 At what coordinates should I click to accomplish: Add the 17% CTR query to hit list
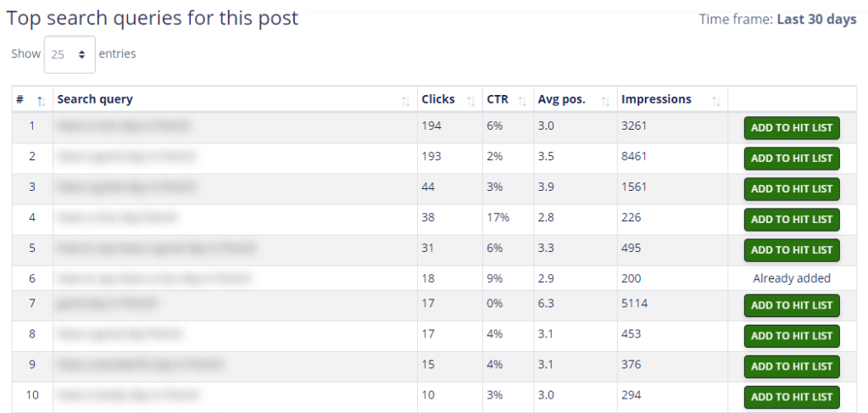[792, 220]
